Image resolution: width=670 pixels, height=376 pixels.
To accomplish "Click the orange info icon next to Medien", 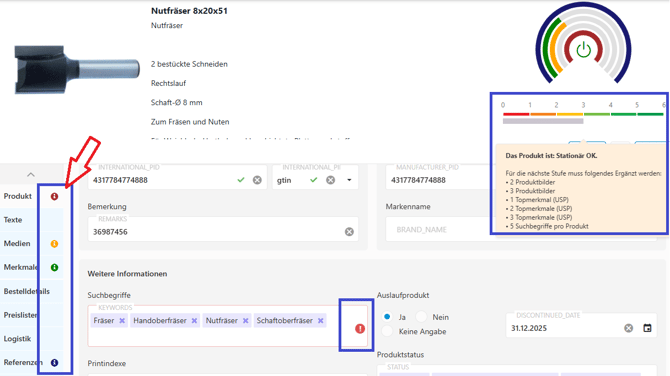I will [54, 244].
